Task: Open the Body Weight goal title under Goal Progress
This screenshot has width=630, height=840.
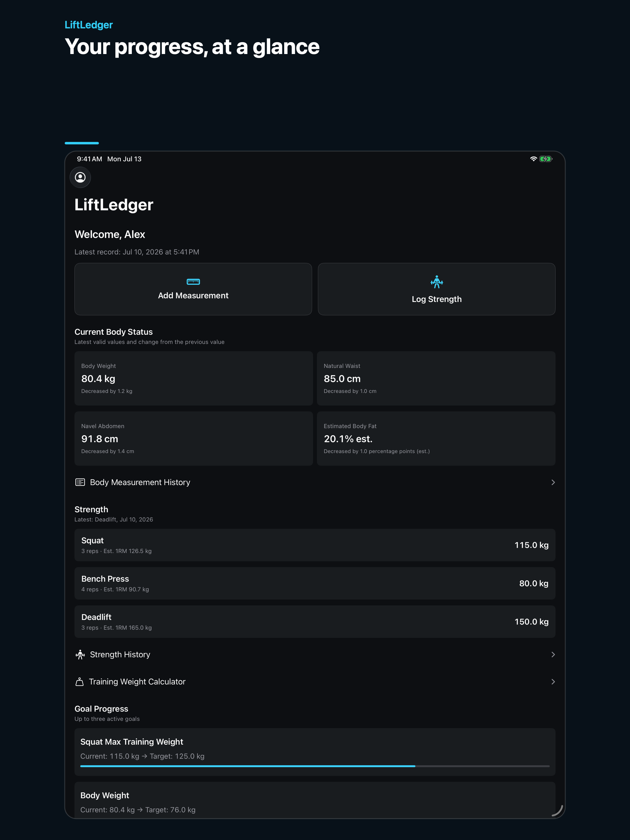Action: coord(105,795)
